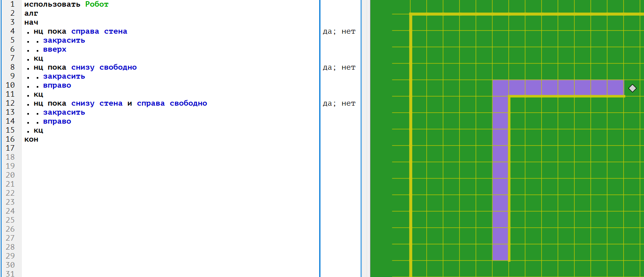Click the word 'Робот' in line 1

(97, 4)
